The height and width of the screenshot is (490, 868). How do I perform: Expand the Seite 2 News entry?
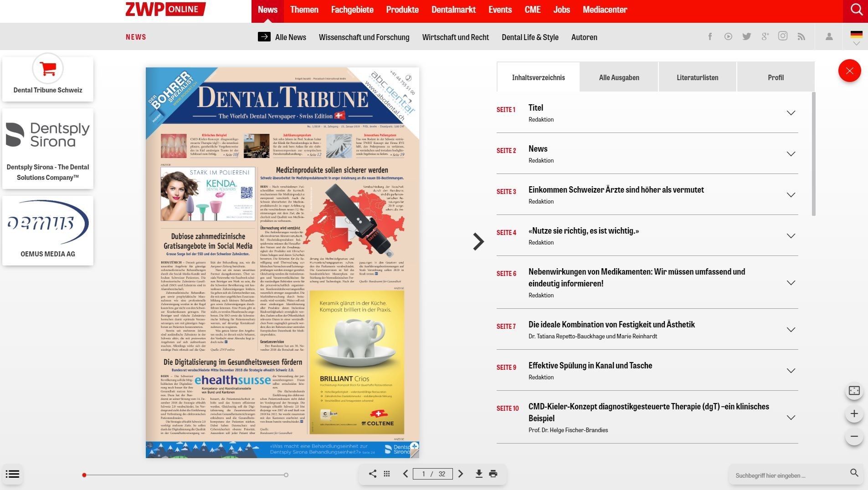pos(791,154)
